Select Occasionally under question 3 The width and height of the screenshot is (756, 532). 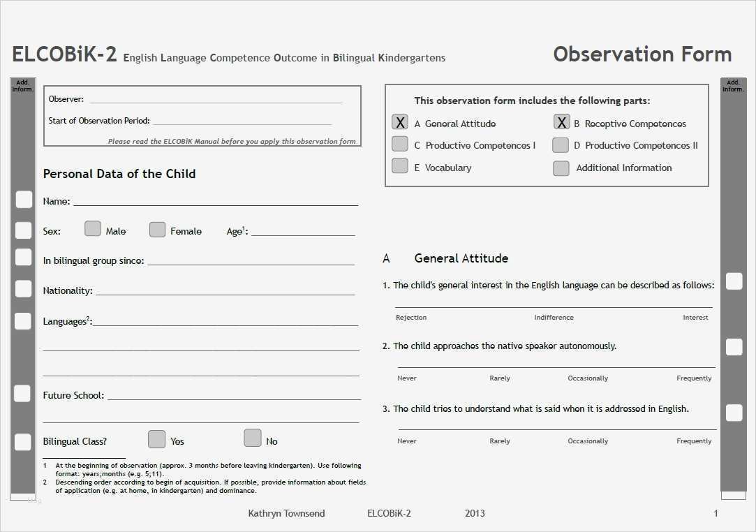(x=588, y=441)
